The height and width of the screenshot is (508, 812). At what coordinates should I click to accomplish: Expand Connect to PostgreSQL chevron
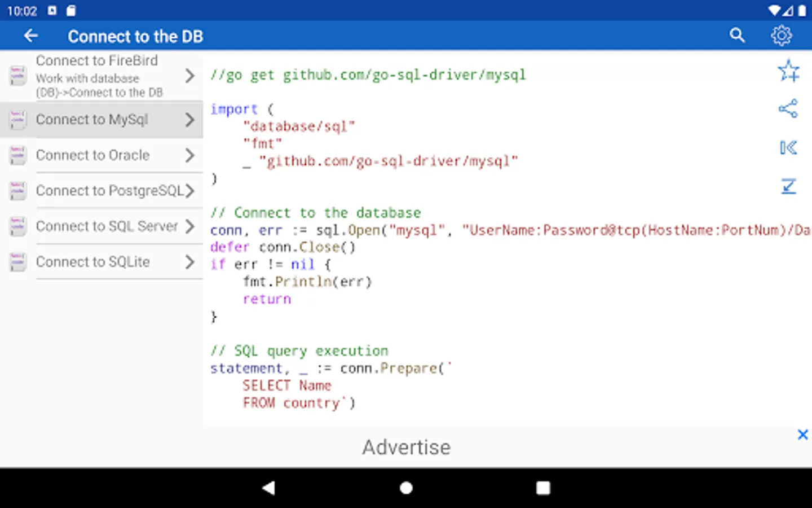pyautogui.click(x=190, y=191)
